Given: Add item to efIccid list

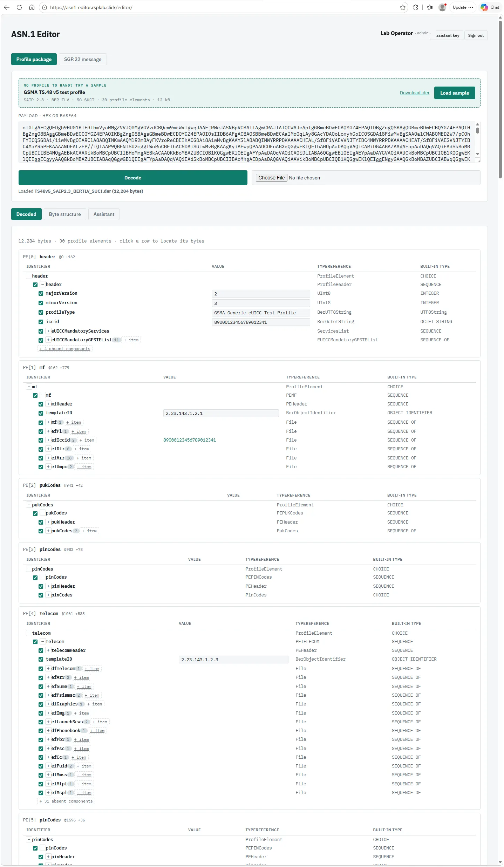Looking at the screenshot, I should [87, 441].
